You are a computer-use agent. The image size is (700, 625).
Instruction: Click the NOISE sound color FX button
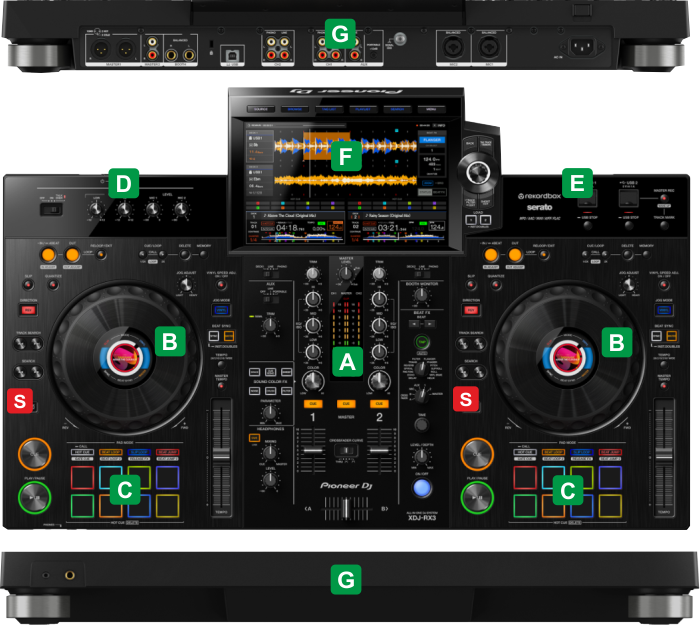[x=254, y=391]
